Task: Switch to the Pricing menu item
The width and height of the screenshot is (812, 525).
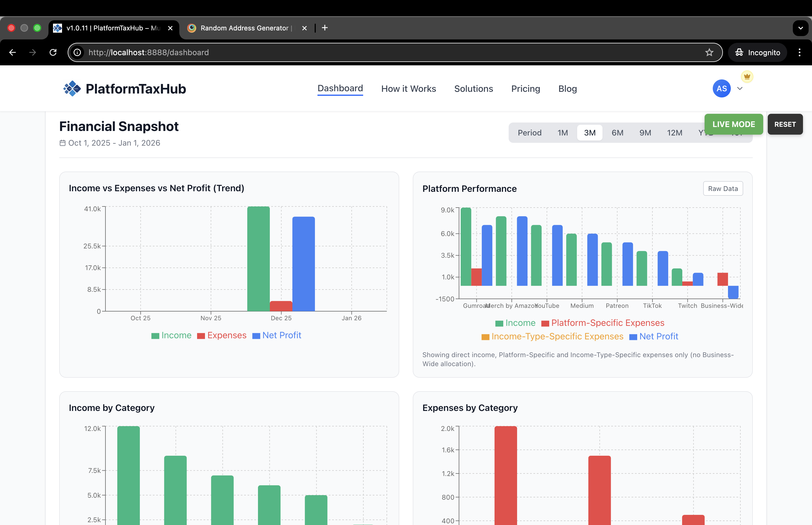Action: click(526, 89)
